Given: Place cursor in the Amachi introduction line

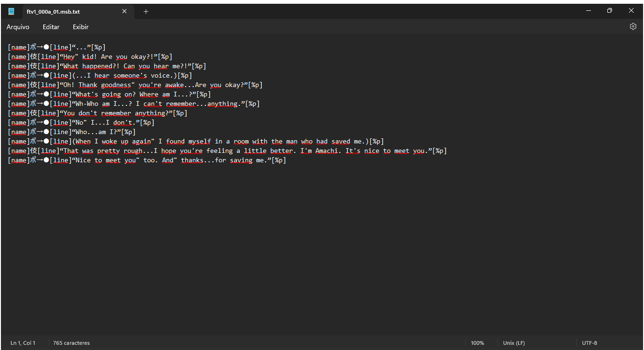Looking at the screenshot, I should (x=227, y=151).
